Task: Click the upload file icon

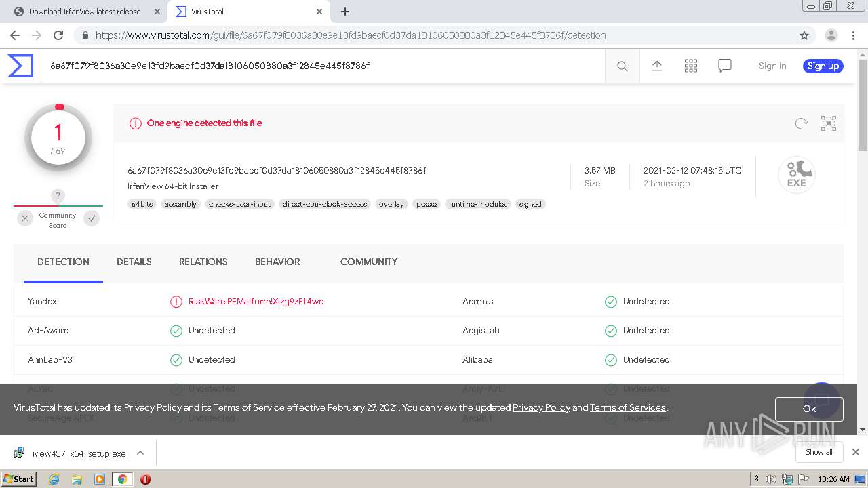Action: tap(656, 66)
